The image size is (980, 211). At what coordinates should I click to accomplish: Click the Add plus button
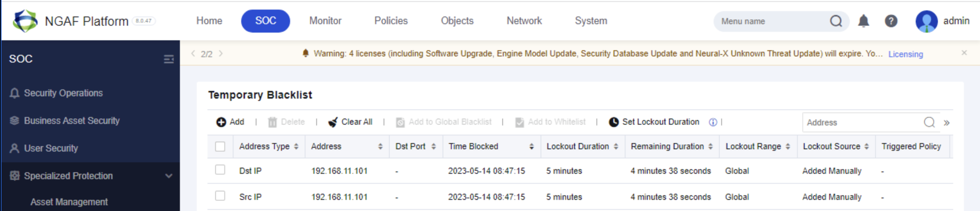[x=230, y=122]
